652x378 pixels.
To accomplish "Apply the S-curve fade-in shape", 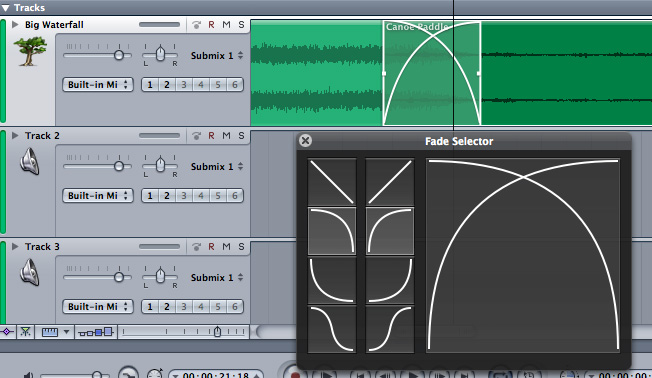I will coord(390,329).
